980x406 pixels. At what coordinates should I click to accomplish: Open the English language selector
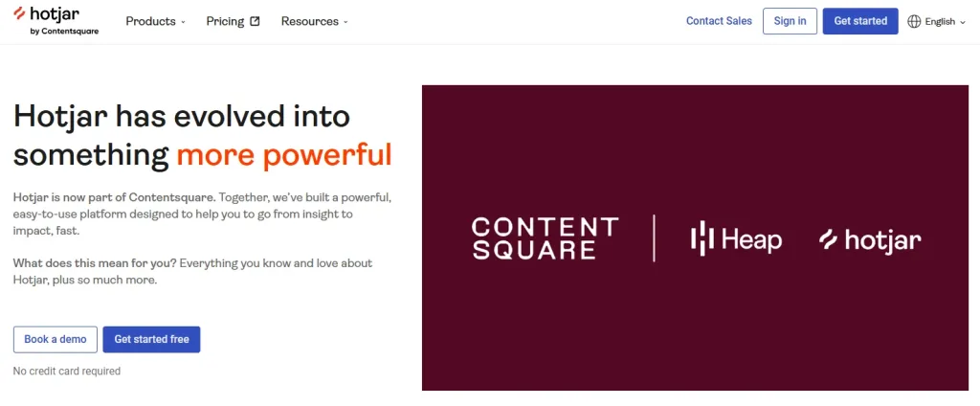936,21
